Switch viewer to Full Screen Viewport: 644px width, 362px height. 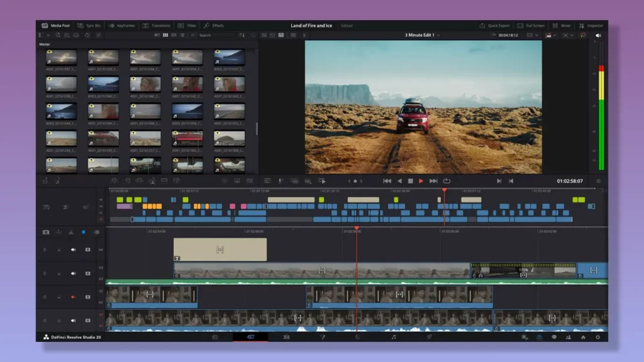[x=531, y=25]
